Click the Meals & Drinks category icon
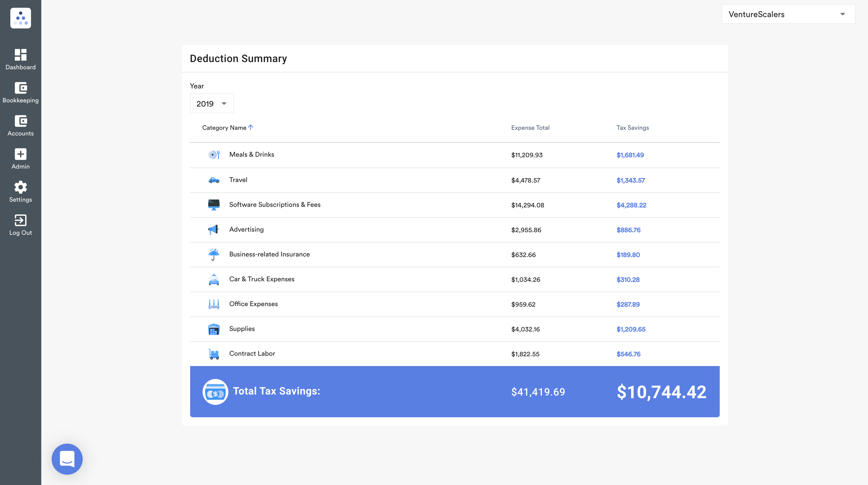 tap(214, 155)
